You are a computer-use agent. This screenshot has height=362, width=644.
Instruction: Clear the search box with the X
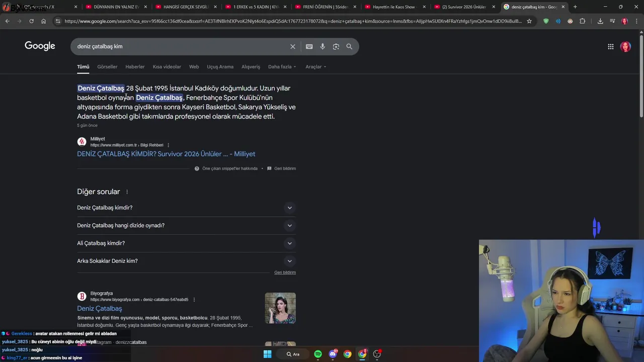click(x=293, y=46)
